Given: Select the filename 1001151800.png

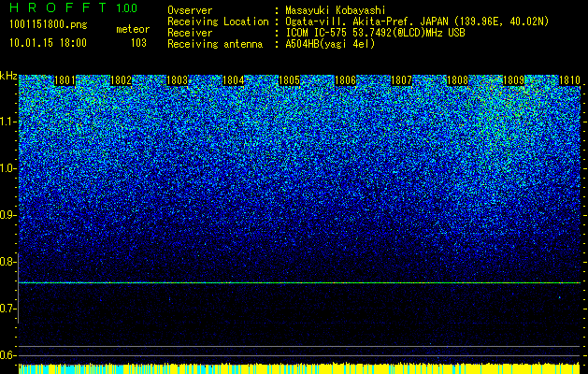Looking at the screenshot, I should click(49, 25).
